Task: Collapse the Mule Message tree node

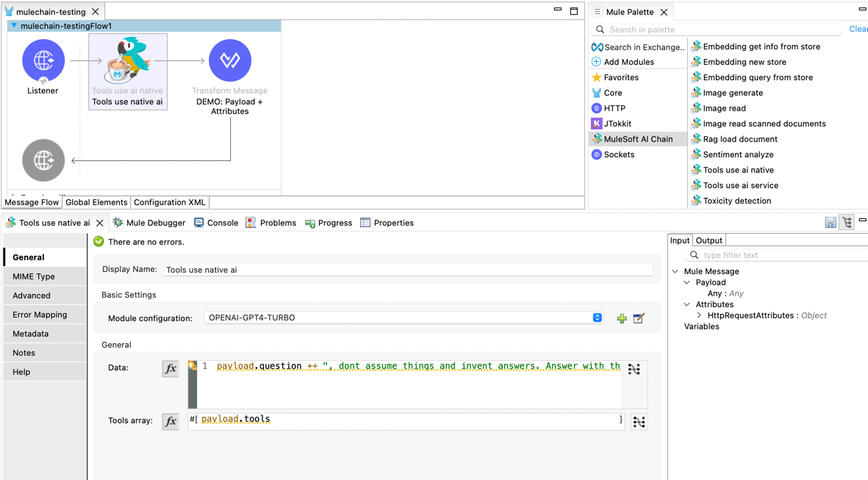Action: click(675, 271)
